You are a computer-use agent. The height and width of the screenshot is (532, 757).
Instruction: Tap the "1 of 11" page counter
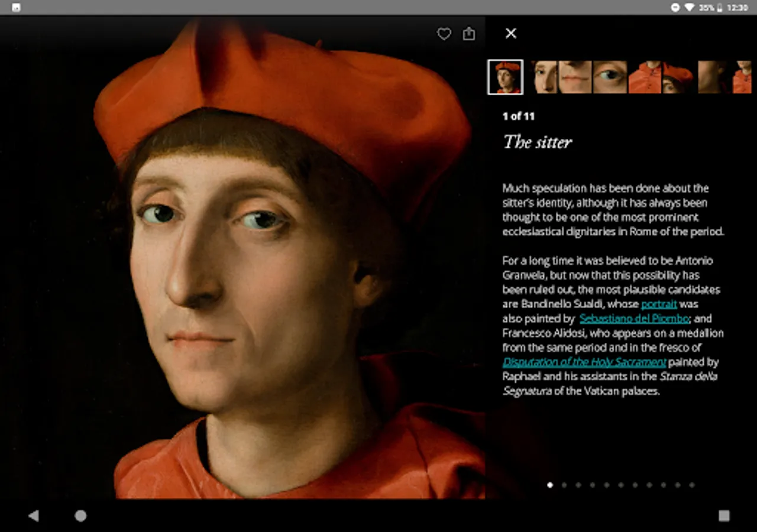(x=518, y=116)
